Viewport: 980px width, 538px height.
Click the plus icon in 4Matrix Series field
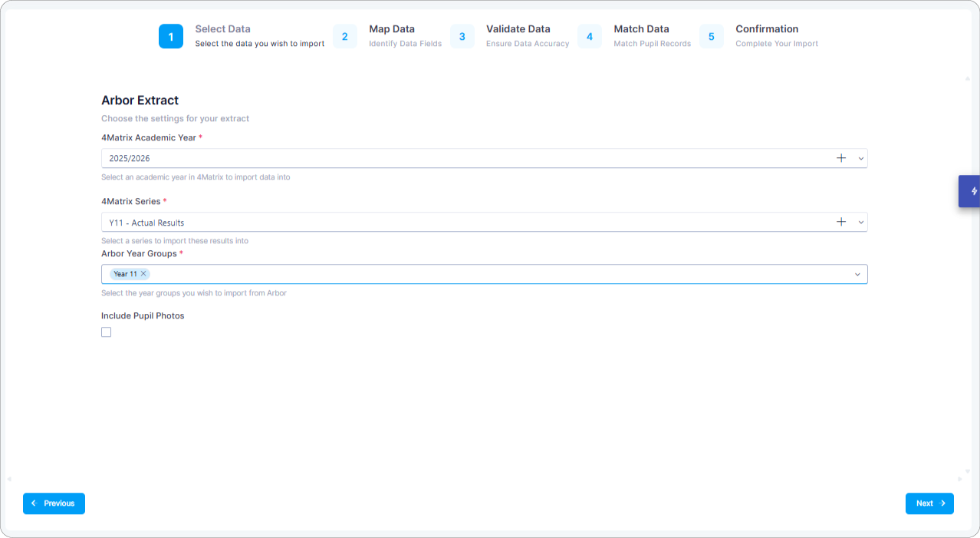[841, 222]
